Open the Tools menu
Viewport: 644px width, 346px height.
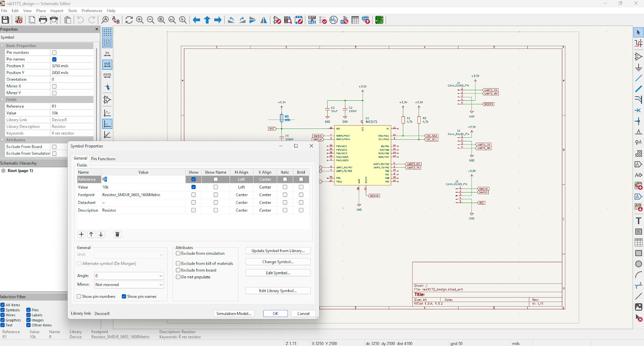point(72,11)
